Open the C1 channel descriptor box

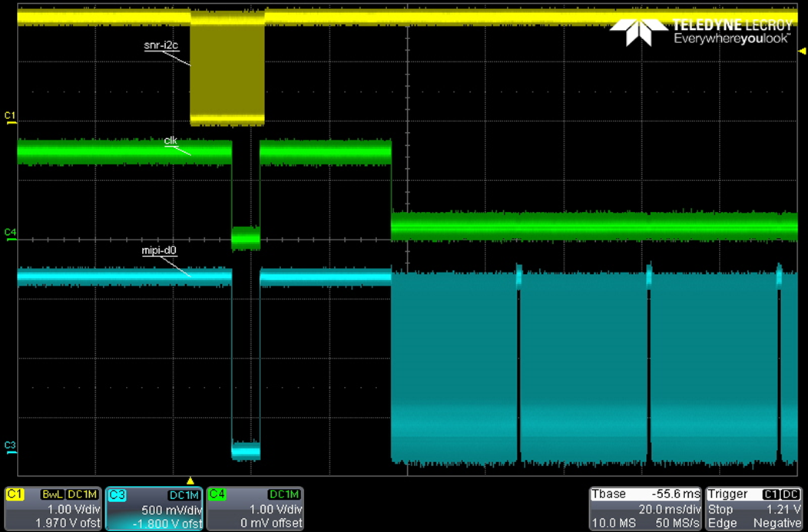point(51,508)
